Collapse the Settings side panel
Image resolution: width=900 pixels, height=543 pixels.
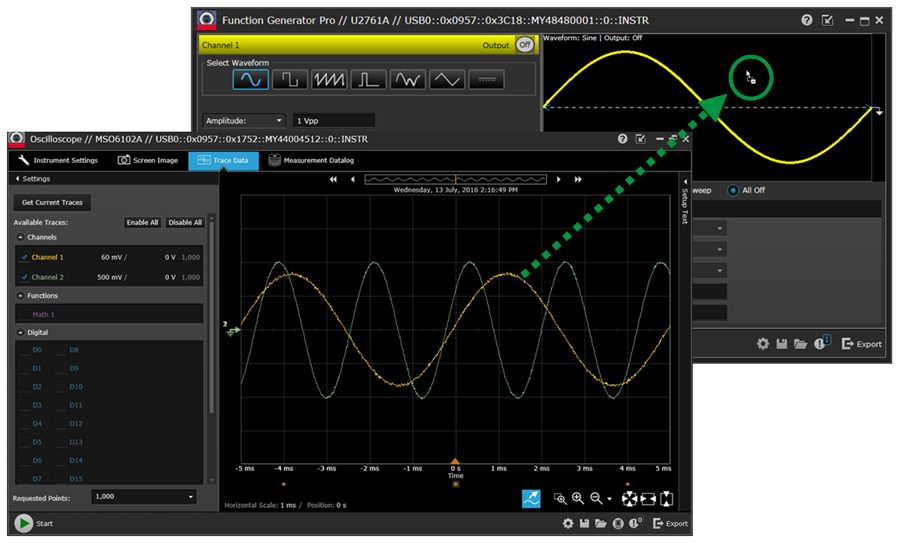pos(17,179)
